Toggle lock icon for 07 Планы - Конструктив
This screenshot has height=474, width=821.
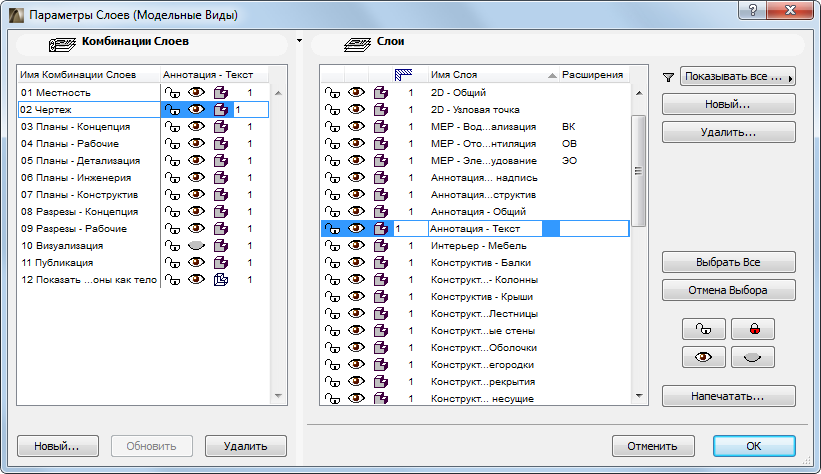[172, 195]
